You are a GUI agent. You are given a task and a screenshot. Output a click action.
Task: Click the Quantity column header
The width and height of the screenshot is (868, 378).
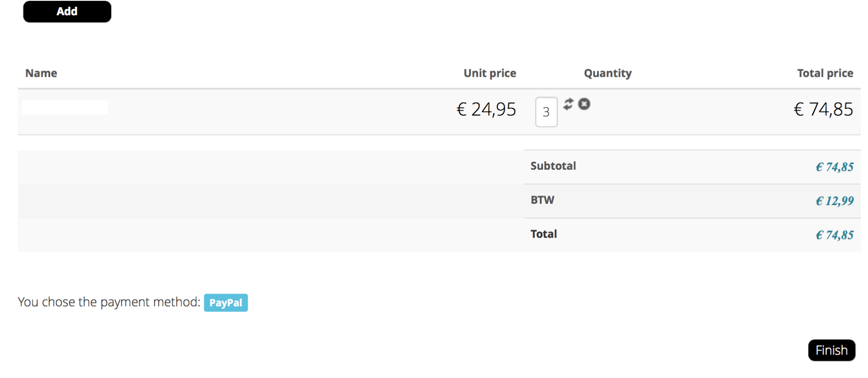607,73
